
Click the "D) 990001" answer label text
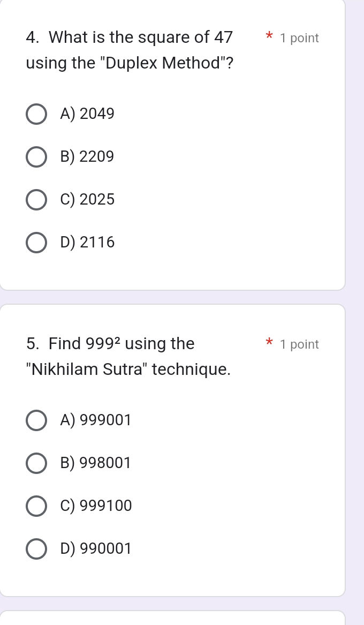96,549
